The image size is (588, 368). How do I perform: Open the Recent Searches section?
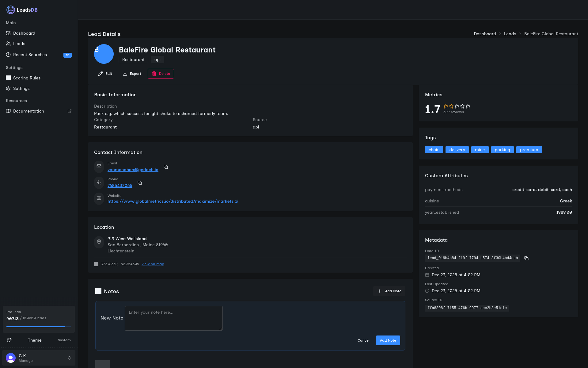pos(30,55)
